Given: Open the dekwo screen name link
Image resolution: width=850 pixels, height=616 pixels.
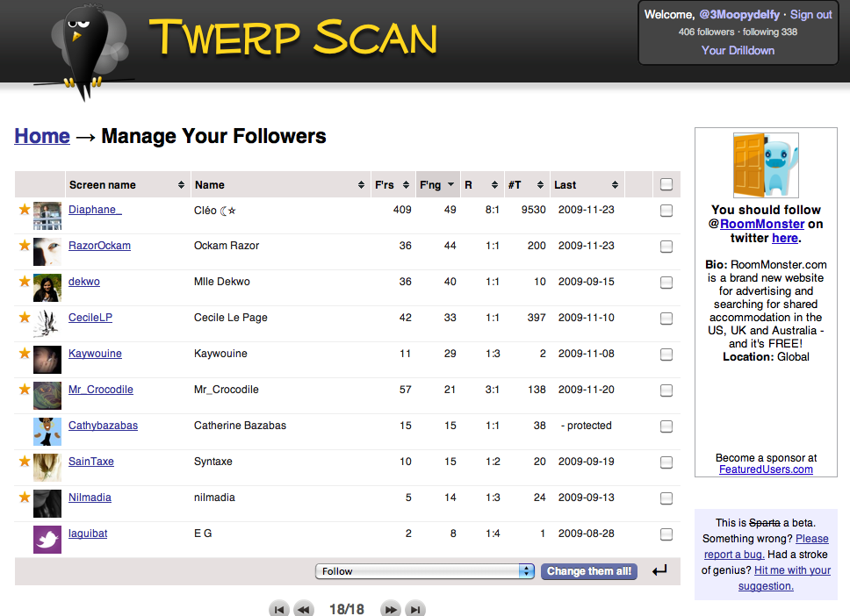Looking at the screenshot, I should 84,281.
